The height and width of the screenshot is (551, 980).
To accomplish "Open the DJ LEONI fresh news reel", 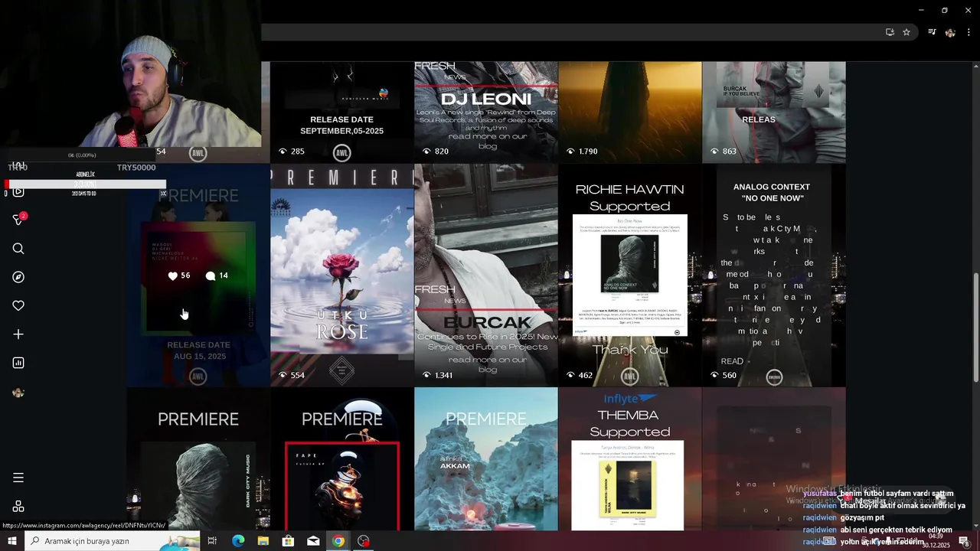I will coord(486,112).
